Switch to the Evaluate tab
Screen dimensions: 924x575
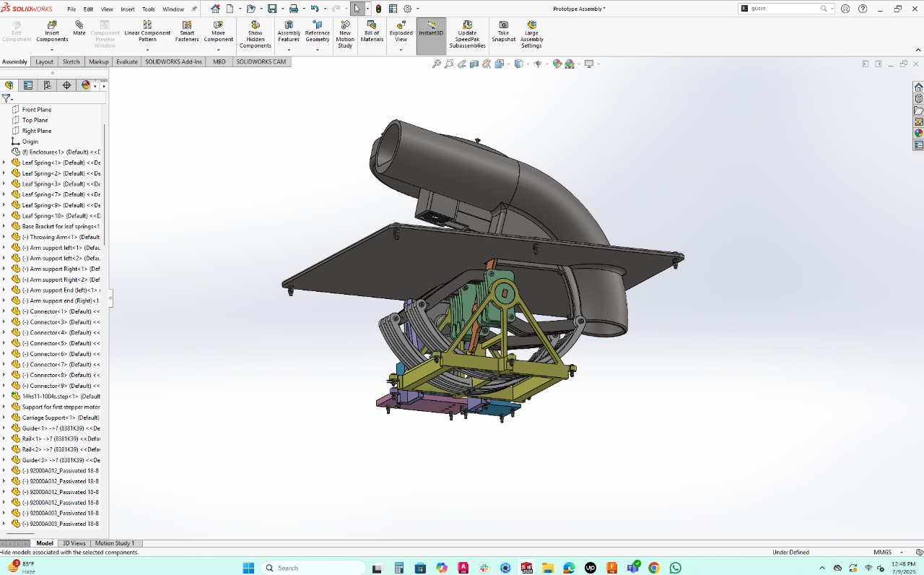coord(127,61)
